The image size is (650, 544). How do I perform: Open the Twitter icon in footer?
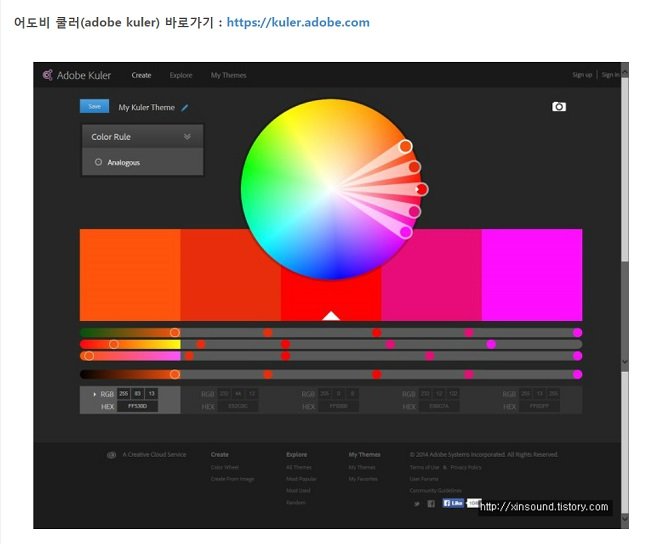click(x=417, y=504)
